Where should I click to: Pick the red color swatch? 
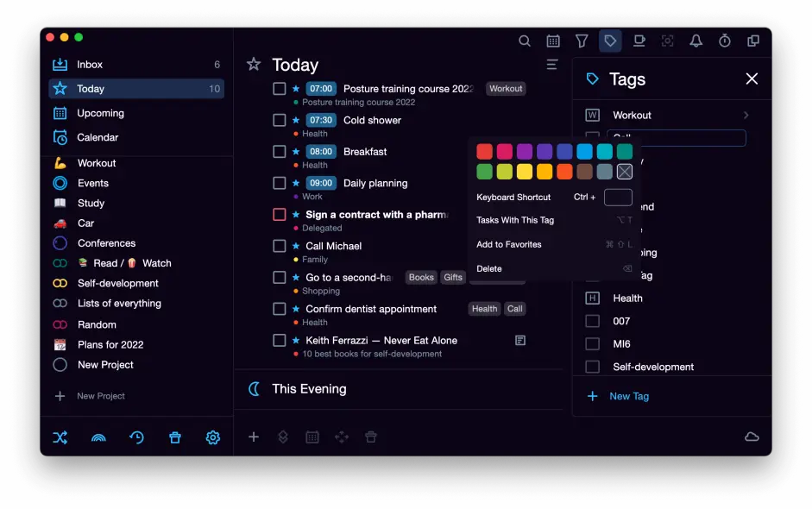click(485, 152)
